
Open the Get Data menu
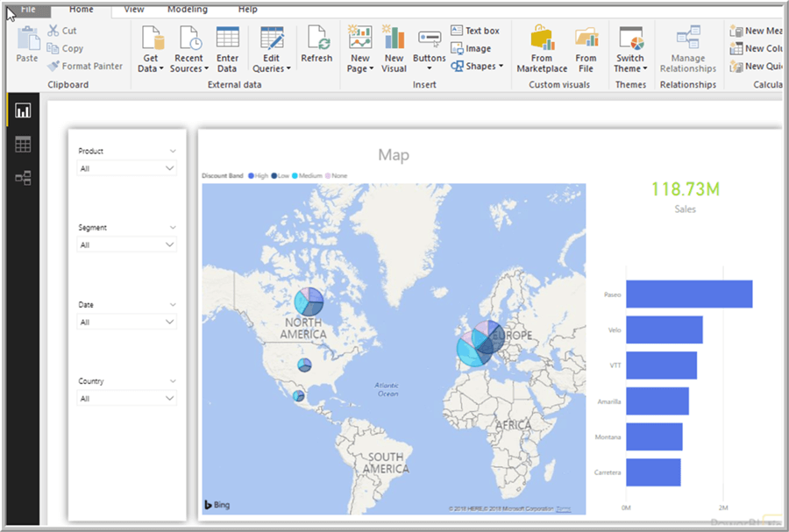(151, 49)
